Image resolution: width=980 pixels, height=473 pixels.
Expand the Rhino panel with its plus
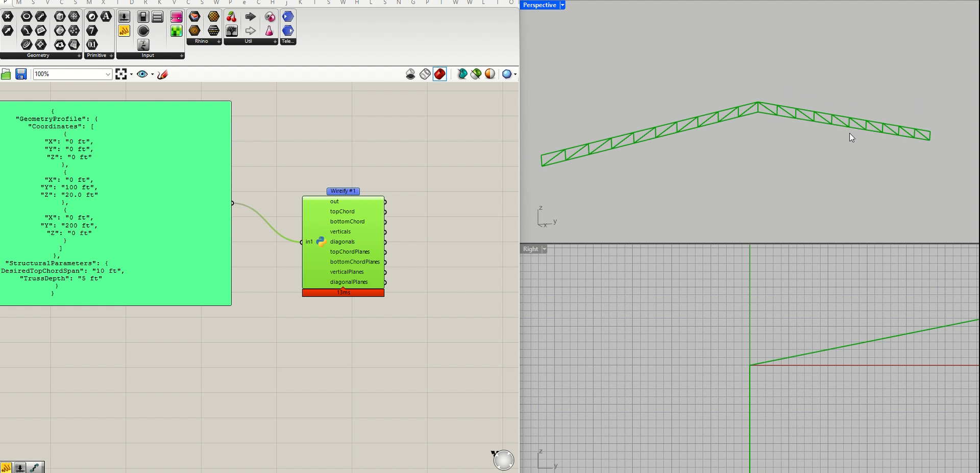pos(218,41)
